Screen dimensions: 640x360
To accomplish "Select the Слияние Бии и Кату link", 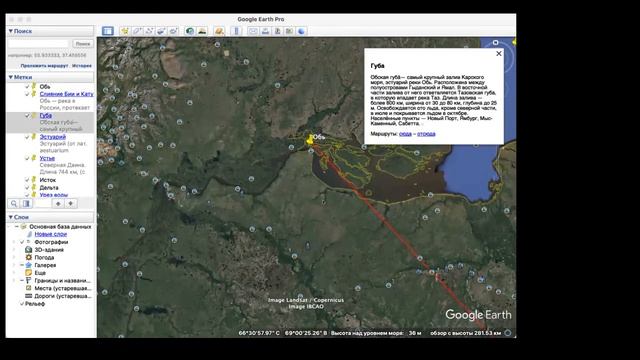I will point(67,94).
